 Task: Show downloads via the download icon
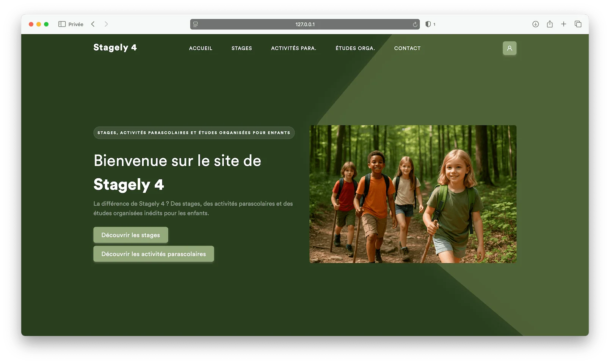tap(535, 24)
